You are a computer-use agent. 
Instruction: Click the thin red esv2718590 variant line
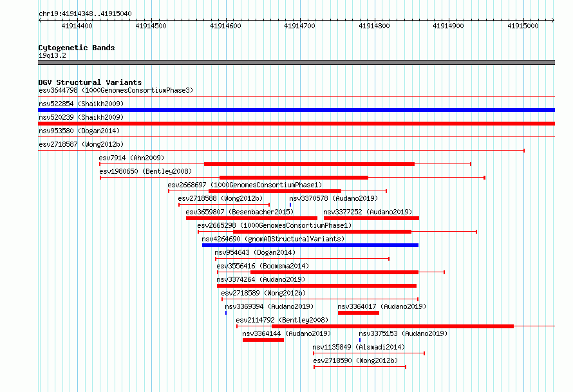360,367
